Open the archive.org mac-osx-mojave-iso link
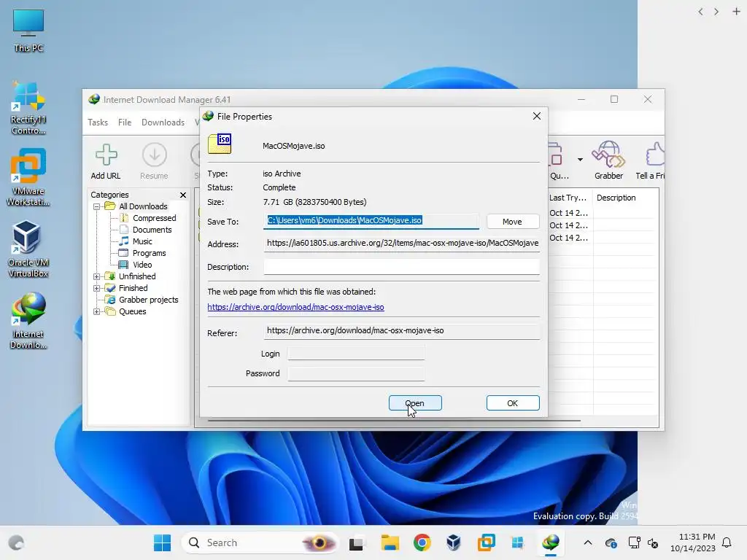747x560 pixels. [x=295, y=307]
